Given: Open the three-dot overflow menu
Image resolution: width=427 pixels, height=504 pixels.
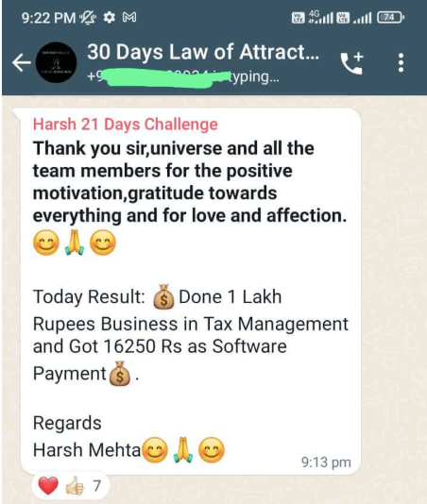Looking at the screenshot, I should point(401,62).
